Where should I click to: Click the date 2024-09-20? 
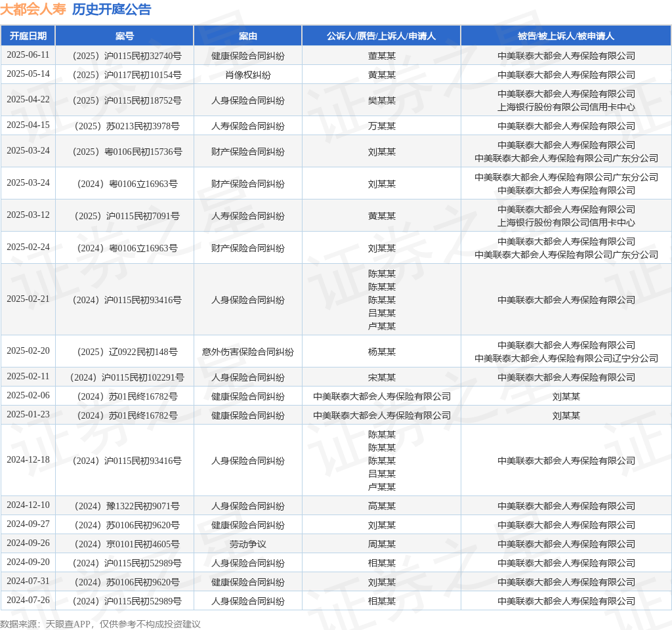[x=28, y=562]
